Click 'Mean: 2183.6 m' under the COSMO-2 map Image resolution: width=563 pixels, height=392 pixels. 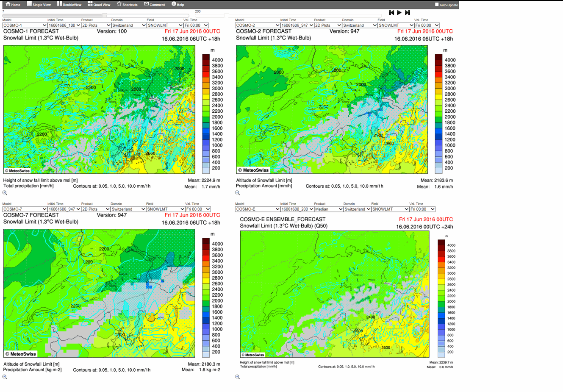437,180
